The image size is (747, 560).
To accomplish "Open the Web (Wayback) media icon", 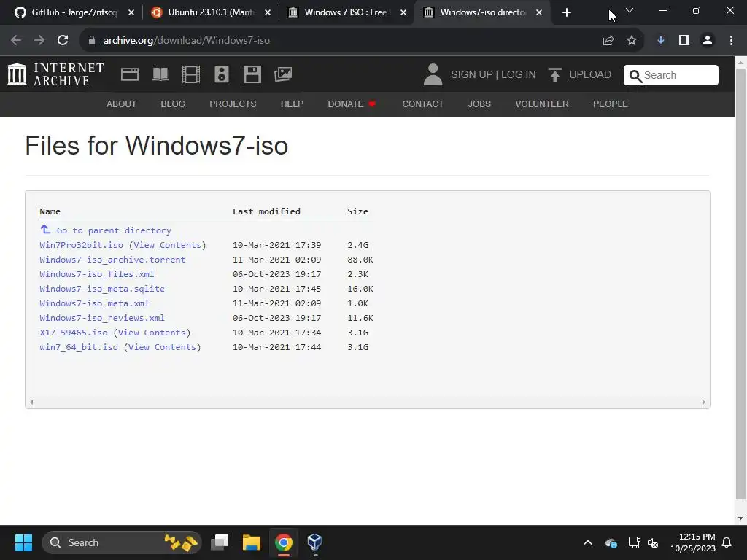I will click(130, 74).
